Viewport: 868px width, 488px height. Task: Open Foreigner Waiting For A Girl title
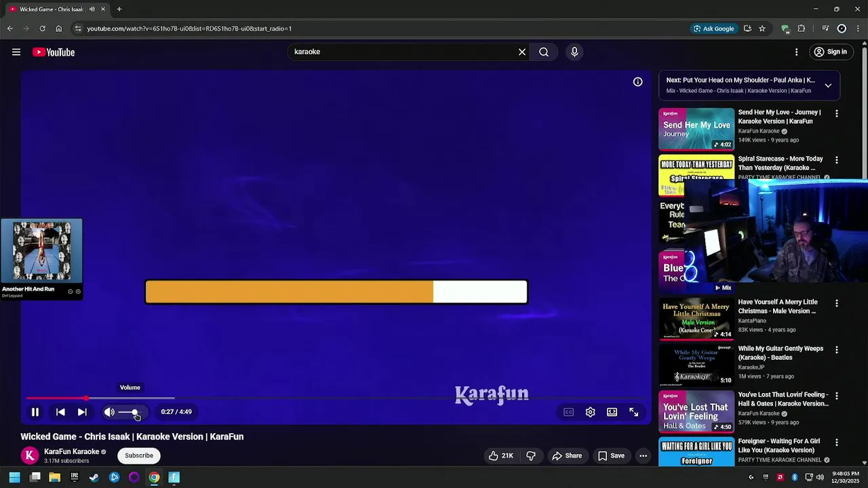779,445
